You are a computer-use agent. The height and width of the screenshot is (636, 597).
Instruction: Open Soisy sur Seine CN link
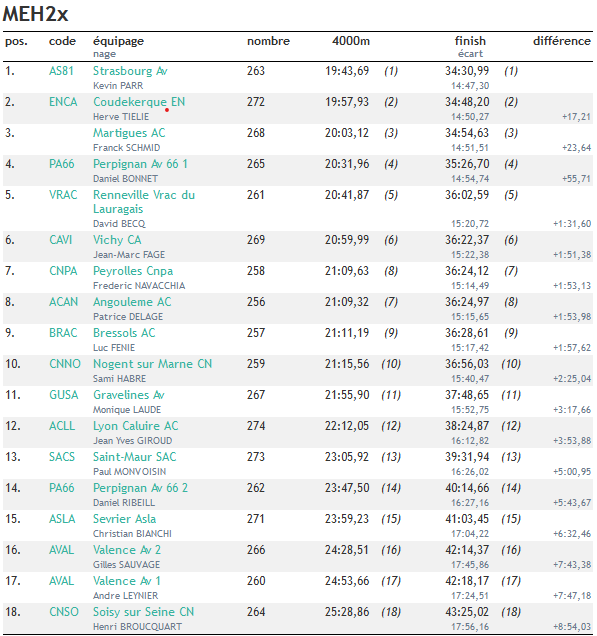point(144,612)
